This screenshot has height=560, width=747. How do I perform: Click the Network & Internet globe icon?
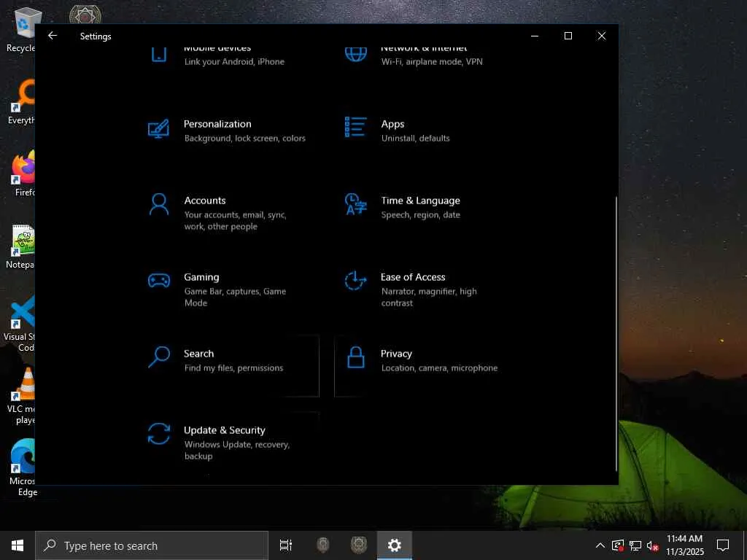pos(355,54)
